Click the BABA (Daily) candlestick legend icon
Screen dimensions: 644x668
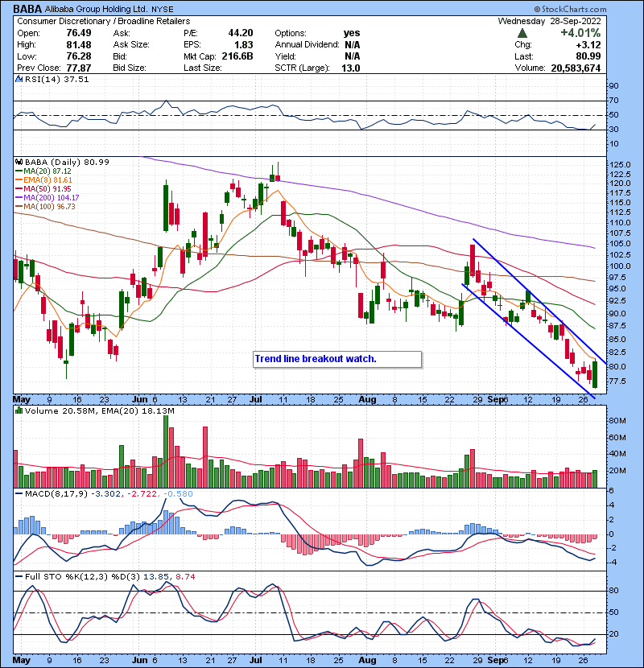(18, 163)
